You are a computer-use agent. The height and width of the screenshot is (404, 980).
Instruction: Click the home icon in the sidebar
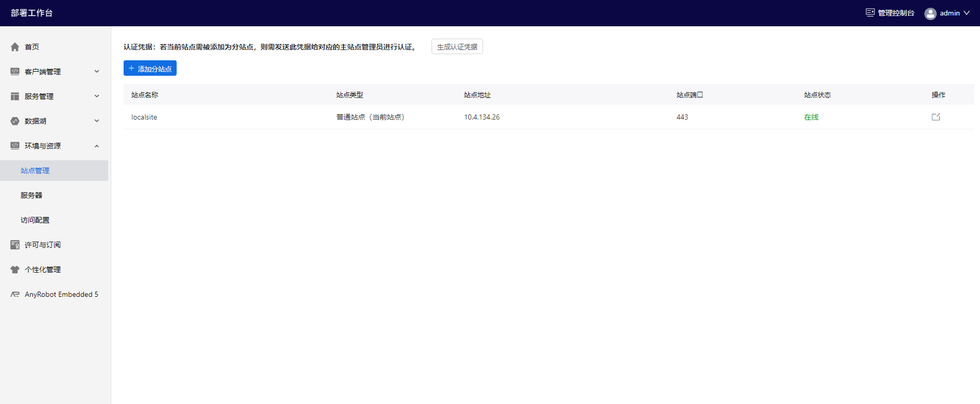click(15, 47)
